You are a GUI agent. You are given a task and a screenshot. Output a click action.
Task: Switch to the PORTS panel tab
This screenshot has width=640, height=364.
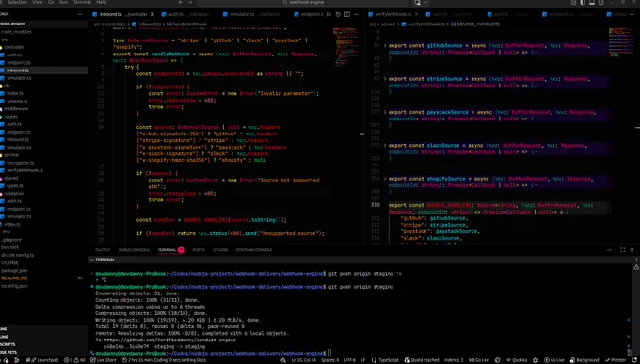click(199, 250)
